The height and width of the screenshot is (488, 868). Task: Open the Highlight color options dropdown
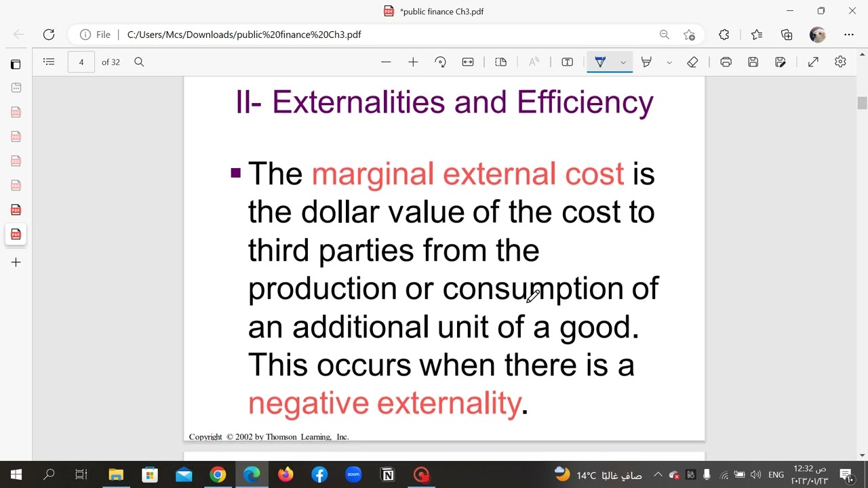coord(669,62)
